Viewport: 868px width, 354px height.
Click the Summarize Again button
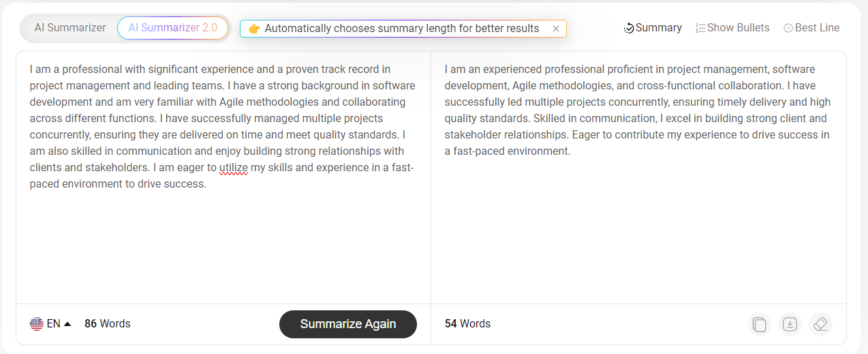[348, 324]
